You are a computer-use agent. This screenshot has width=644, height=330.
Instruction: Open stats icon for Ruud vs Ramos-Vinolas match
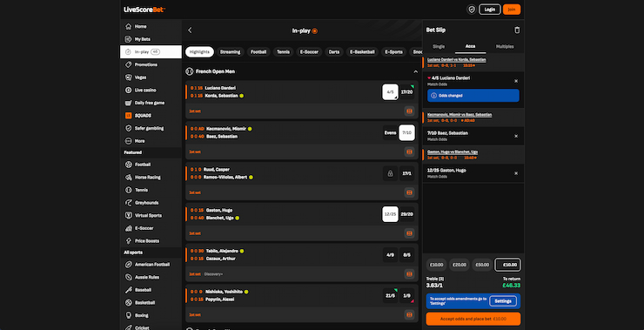pos(409,192)
